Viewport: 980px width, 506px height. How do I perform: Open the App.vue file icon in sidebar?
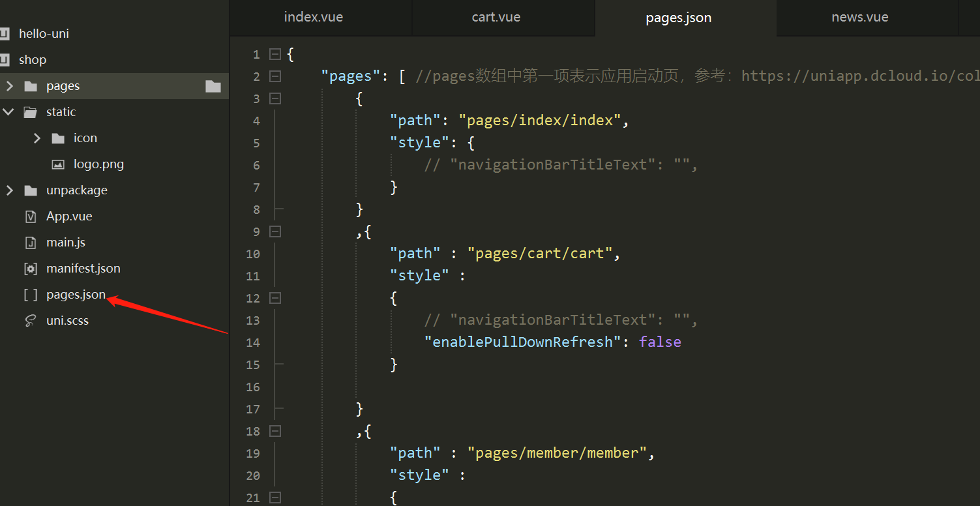click(31, 216)
